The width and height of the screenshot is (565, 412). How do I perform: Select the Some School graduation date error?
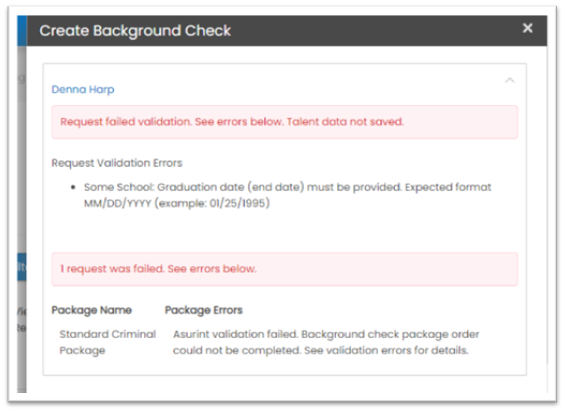coord(287,195)
